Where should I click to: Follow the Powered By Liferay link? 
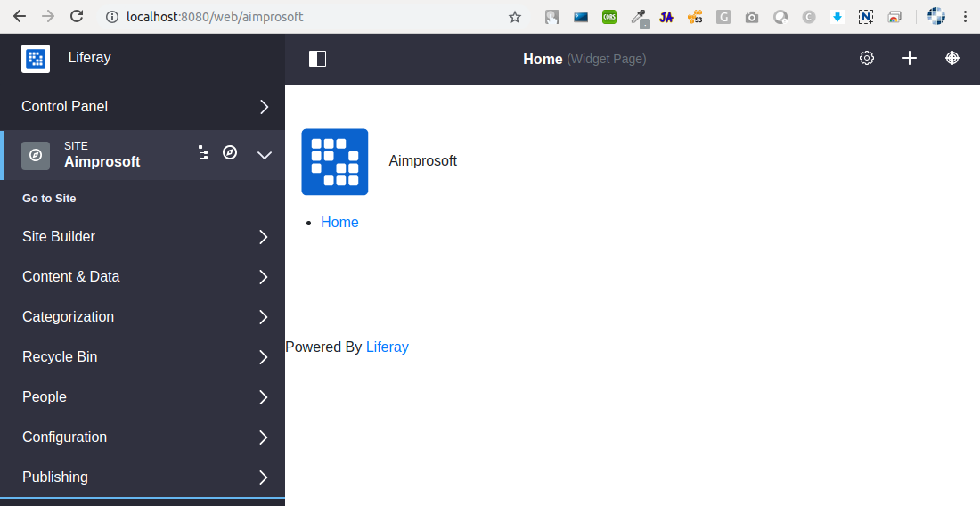click(387, 347)
